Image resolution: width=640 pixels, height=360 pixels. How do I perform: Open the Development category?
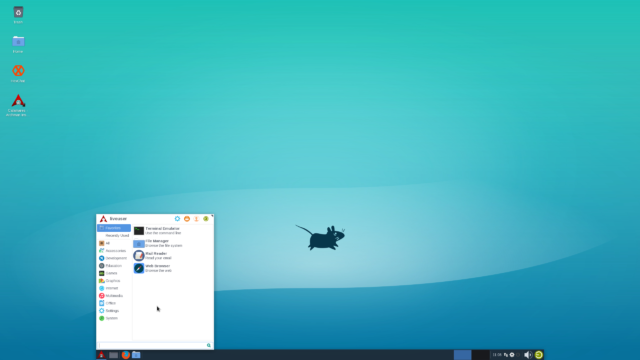(x=114, y=258)
